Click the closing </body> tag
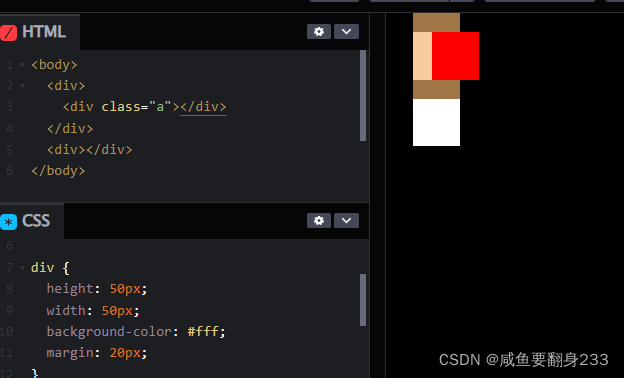This screenshot has height=378, width=624. tap(58, 171)
